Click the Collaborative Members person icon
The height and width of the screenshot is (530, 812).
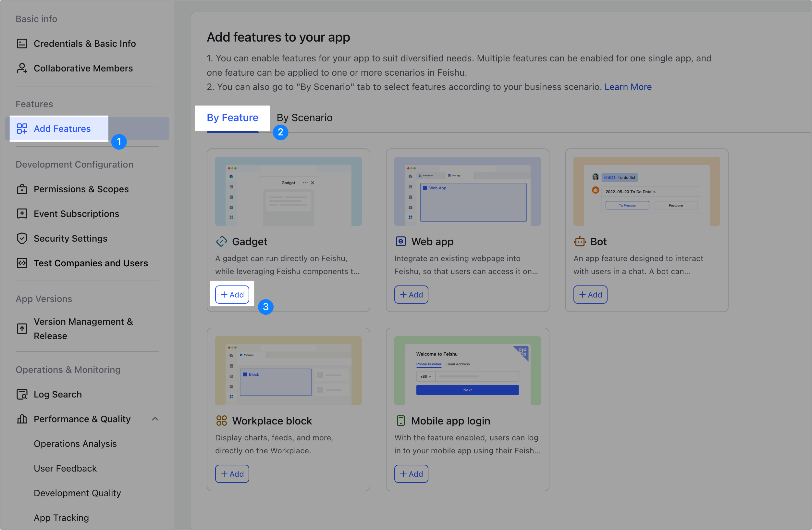pos(22,68)
